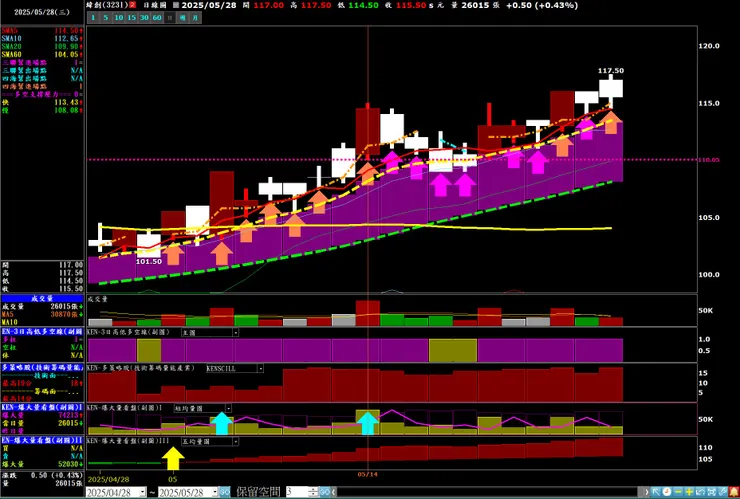This screenshot has height=499, width=740.
Task: Click the yellow up arrow marker at 05
Action: pos(173,458)
